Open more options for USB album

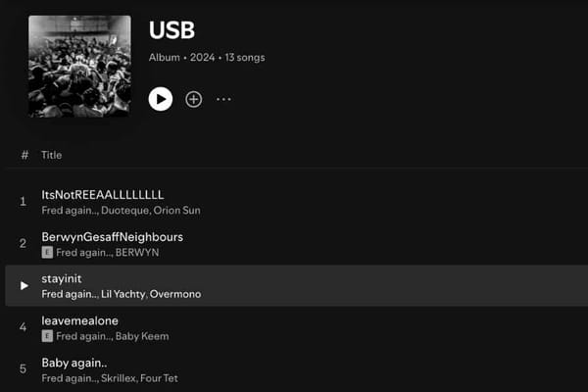223,99
